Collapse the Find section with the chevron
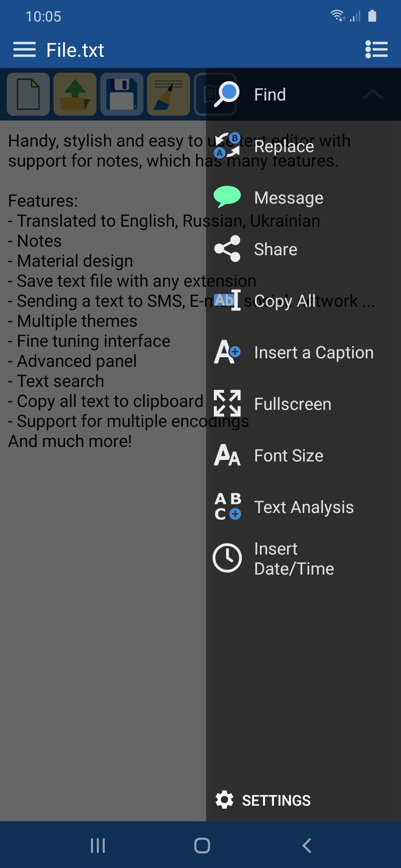The height and width of the screenshot is (868, 401). pyautogui.click(x=372, y=95)
